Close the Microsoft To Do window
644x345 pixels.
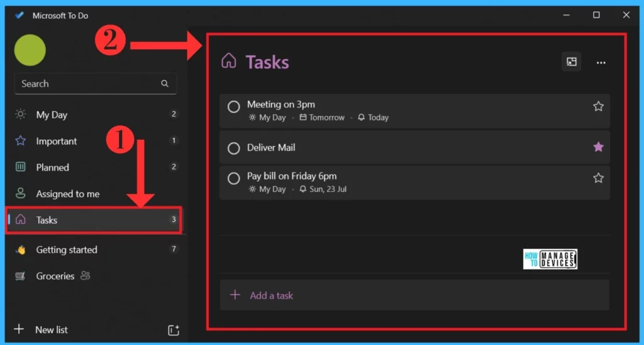coord(626,15)
